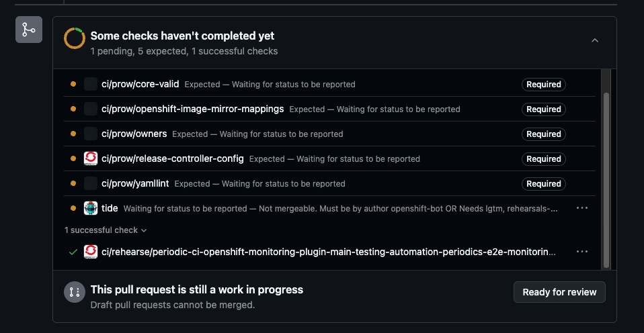
Task: Click the draft pull request icon
Action: pyautogui.click(x=74, y=292)
